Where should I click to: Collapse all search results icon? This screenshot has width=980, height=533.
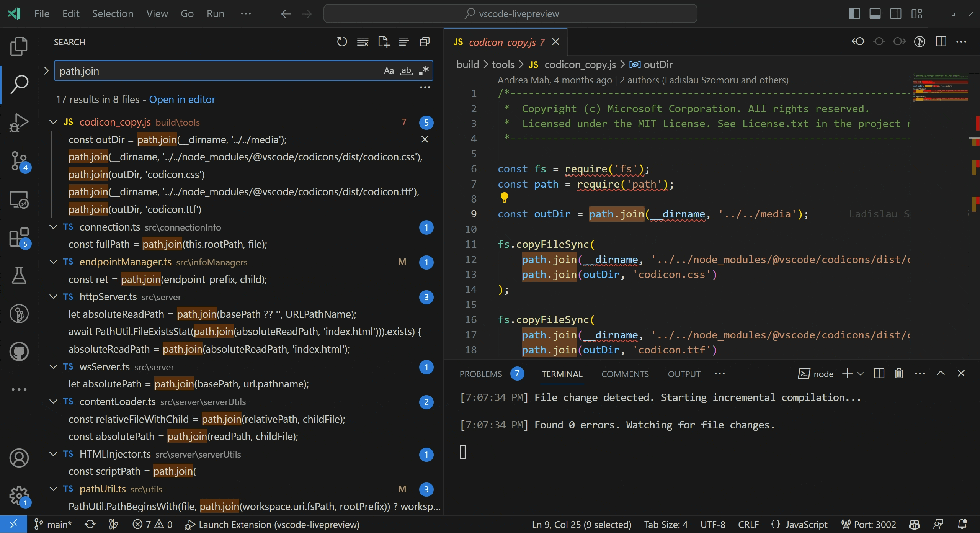(x=425, y=42)
